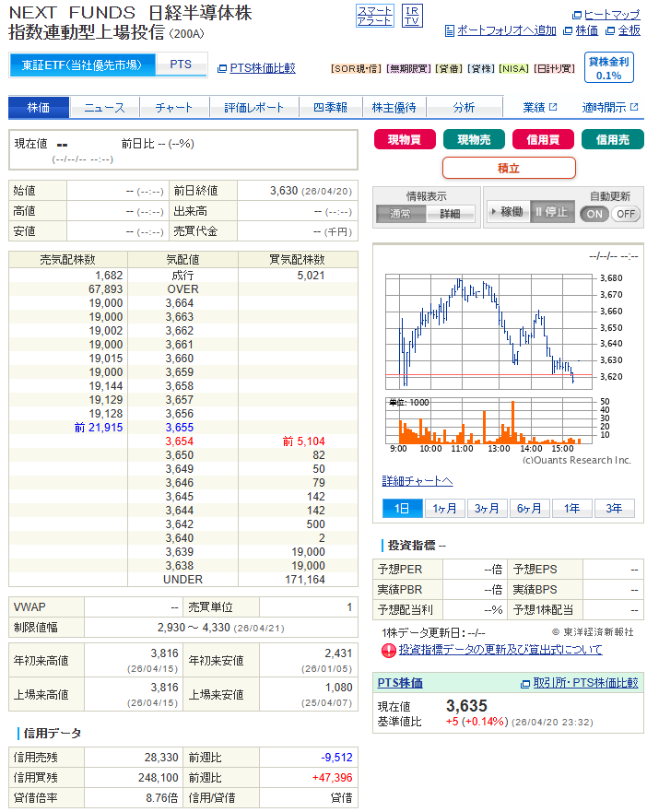This screenshot has width=647, height=812.
Task: Select the 3ヶ月 chart period
Action: (487, 508)
